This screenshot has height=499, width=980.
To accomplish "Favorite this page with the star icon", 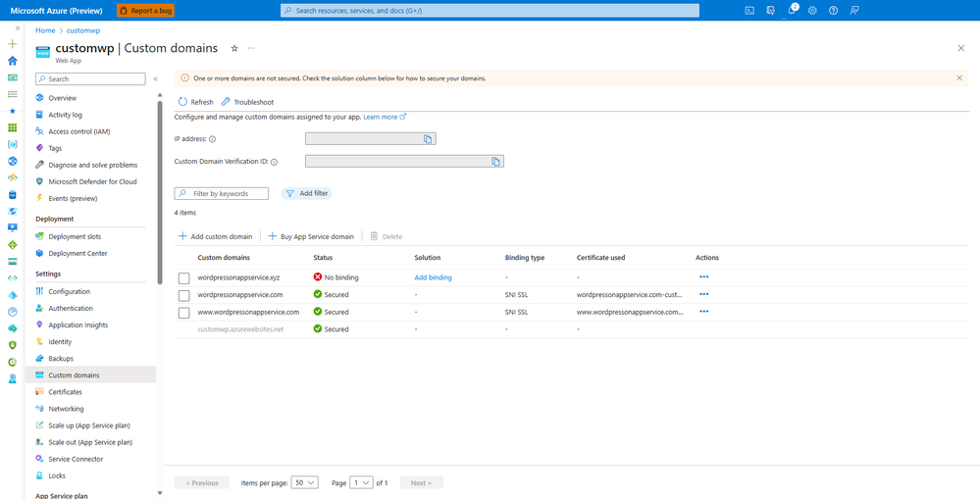I will pos(234,48).
